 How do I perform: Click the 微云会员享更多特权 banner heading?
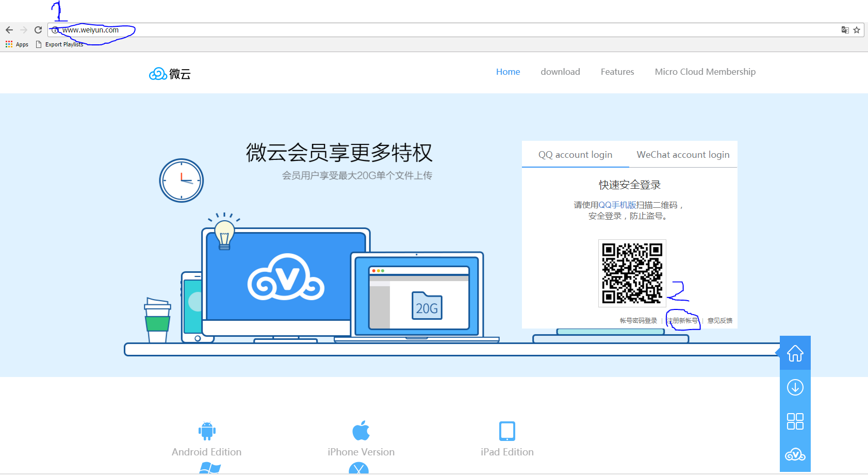[x=339, y=153]
